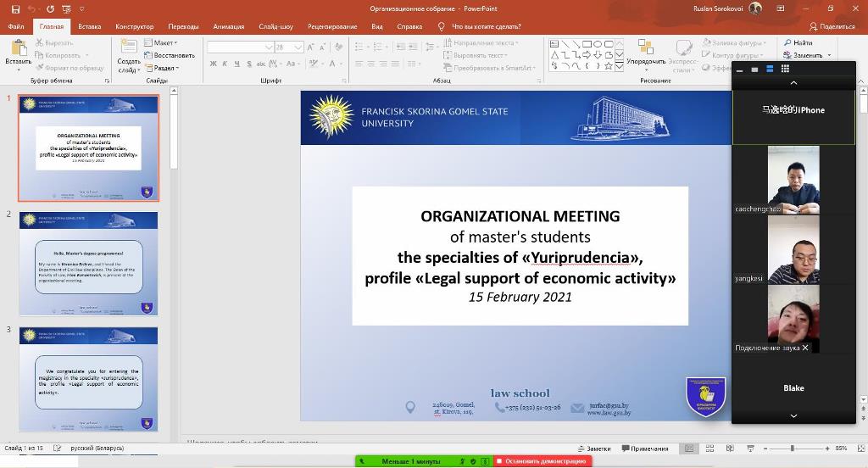Viewport: 868px width, 468px height.
Task: Select the rectangle shape in shapes gallery
Action: pyautogui.click(x=587, y=44)
